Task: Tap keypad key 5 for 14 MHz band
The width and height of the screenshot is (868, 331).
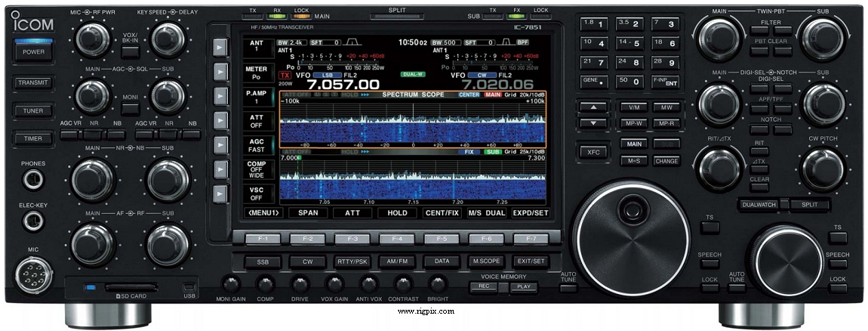Action: click(630, 43)
